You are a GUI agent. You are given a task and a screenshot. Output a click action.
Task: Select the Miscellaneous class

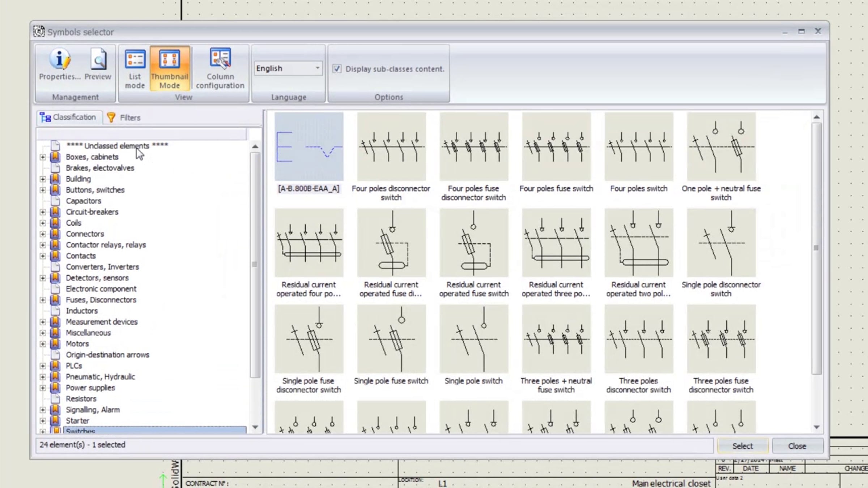coord(88,333)
